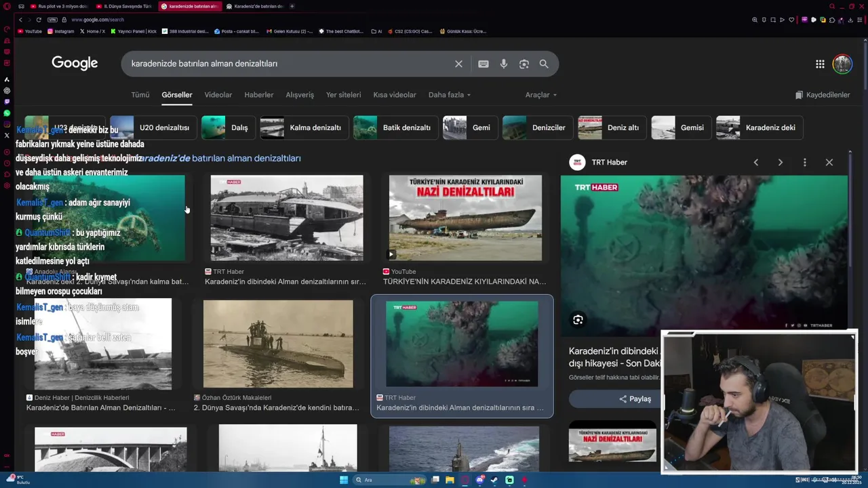This screenshot has width=868, height=488.
Task: Open the YouTube bookmark
Action: [30, 31]
